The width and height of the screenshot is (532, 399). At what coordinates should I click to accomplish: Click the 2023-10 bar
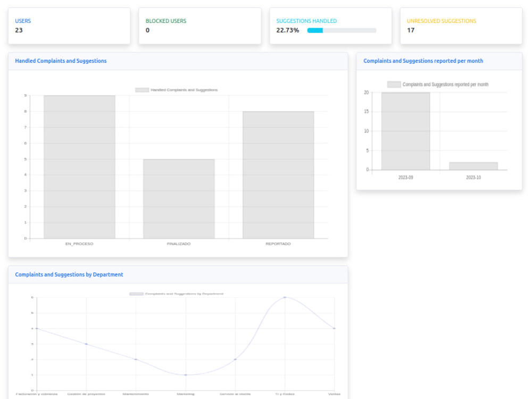coord(473,166)
